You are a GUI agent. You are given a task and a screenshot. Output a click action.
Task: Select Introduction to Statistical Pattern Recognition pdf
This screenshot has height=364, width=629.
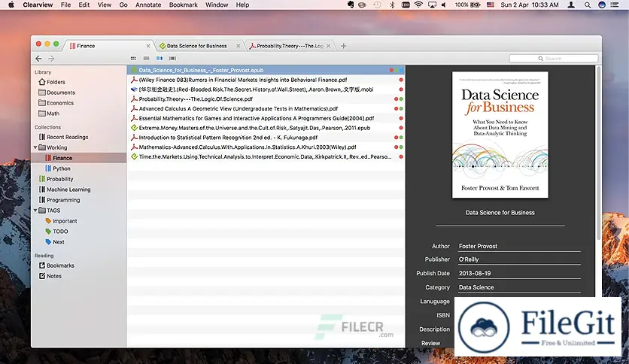[266, 138]
